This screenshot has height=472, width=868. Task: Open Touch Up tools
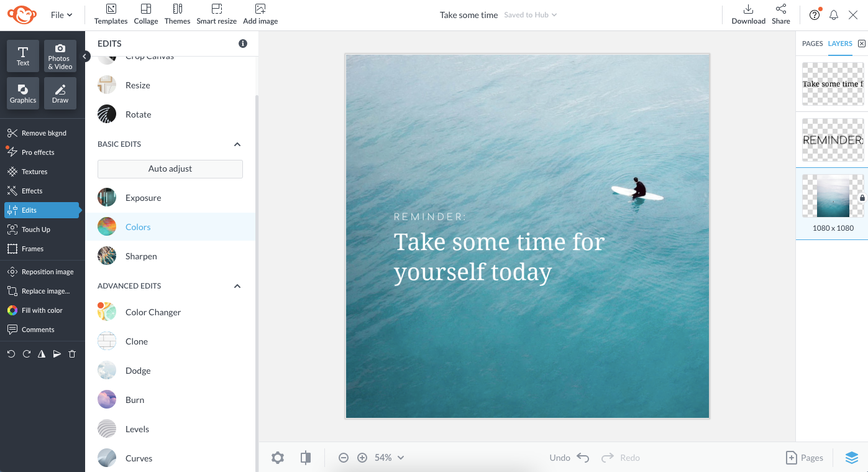(42, 229)
